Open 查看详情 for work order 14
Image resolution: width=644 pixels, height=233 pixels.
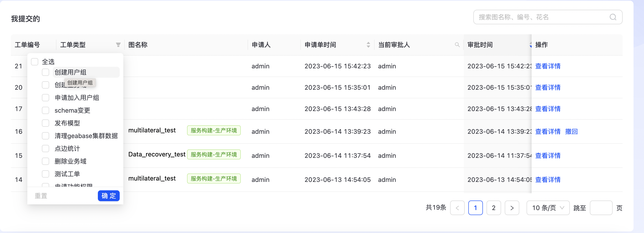coord(548,180)
